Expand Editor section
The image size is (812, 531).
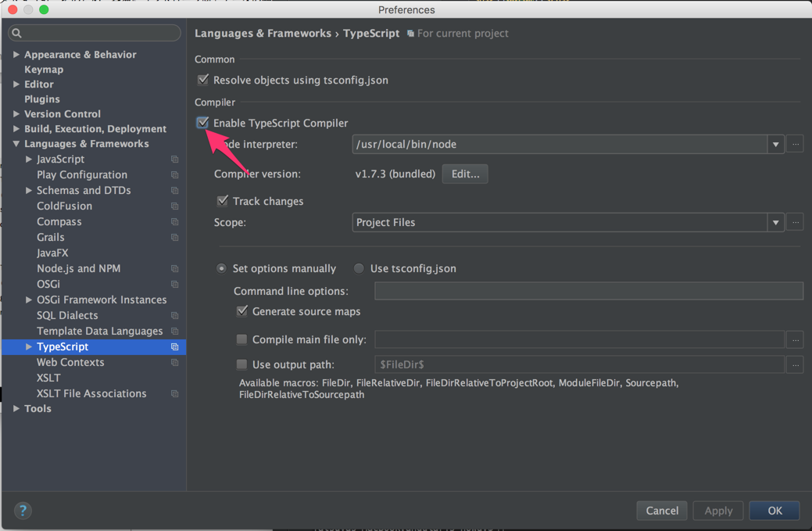point(16,84)
